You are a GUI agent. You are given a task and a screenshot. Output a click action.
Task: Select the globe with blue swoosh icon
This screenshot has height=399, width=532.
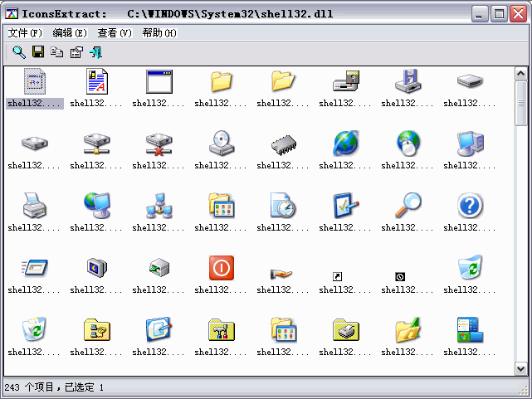pos(346,144)
